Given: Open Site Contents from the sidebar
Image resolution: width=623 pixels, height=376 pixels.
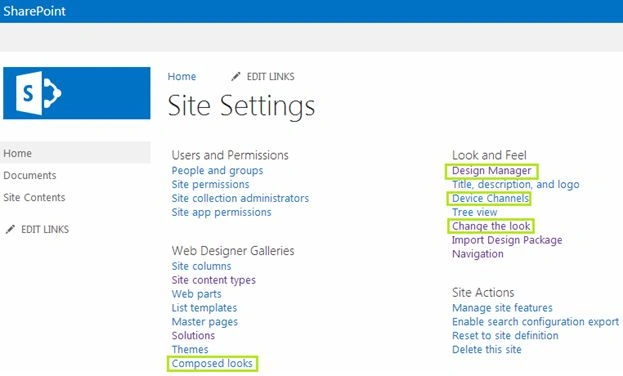Looking at the screenshot, I should click(x=34, y=198).
